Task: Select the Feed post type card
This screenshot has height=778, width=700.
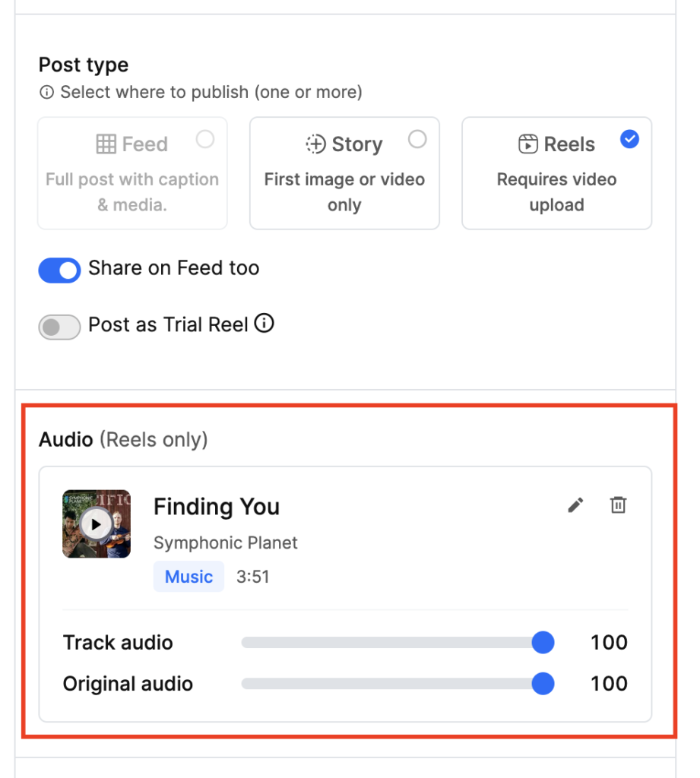Action: pyautogui.click(x=132, y=173)
